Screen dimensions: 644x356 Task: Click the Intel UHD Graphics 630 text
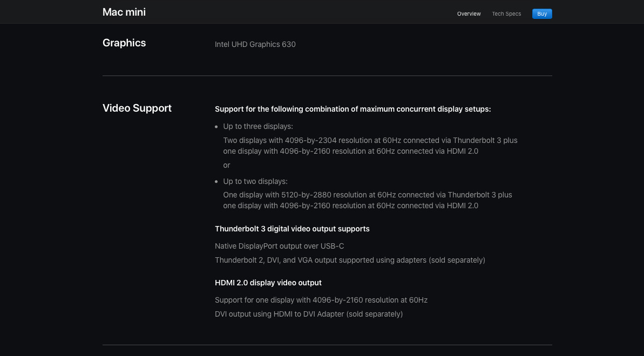[255, 44]
